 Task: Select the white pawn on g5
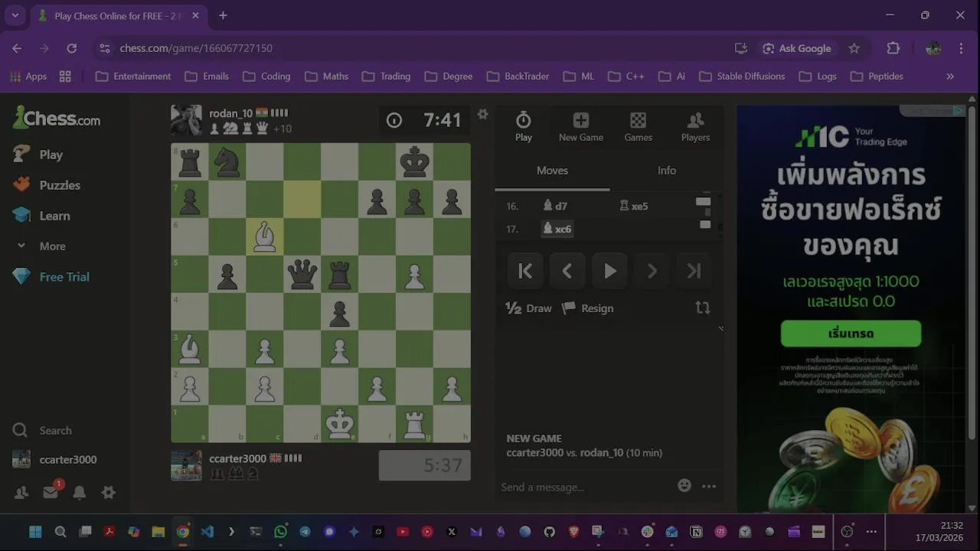tap(414, 274)
